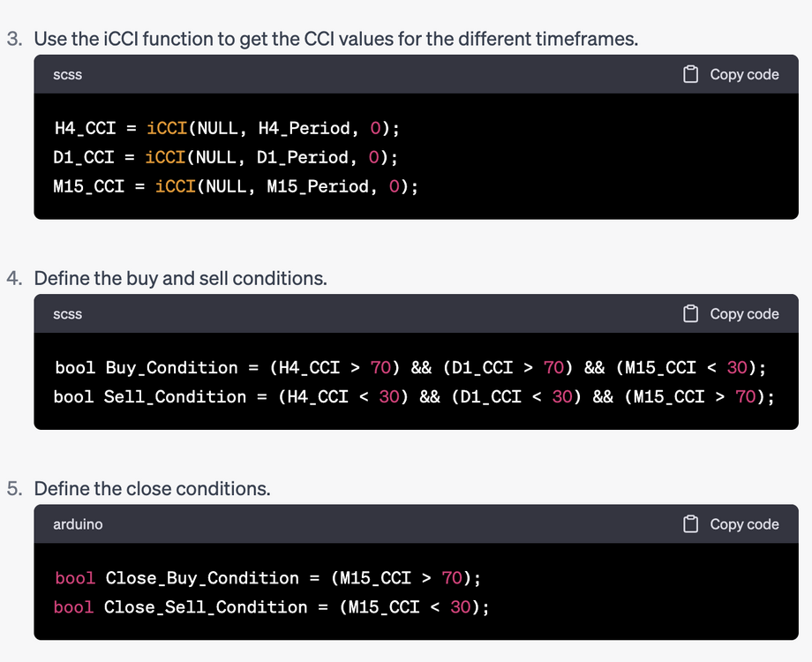Click the bool Close_Sell_Condition line
812x662 pixels.
pos(271,606)
